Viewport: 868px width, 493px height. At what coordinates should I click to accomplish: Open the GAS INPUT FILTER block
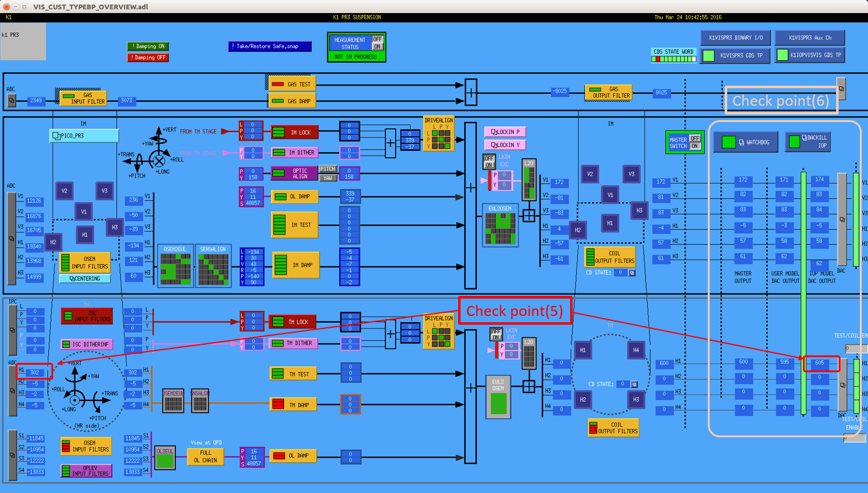tap(84, 99)
